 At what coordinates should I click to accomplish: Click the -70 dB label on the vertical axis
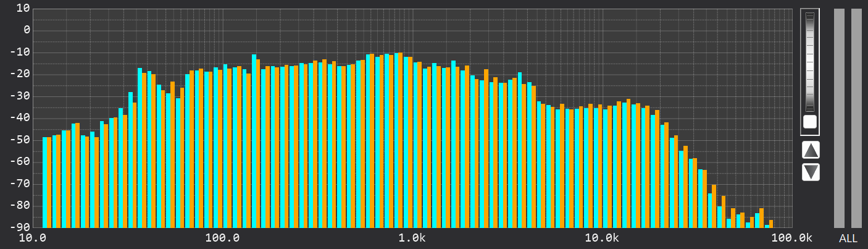click(x=21, y=184)
